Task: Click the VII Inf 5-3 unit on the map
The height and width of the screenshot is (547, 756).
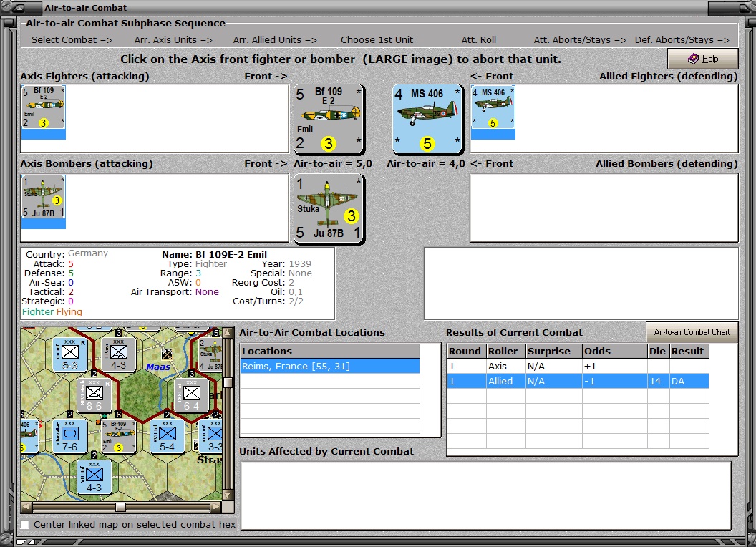Action: pyautogui.click(x=70, y=354)
